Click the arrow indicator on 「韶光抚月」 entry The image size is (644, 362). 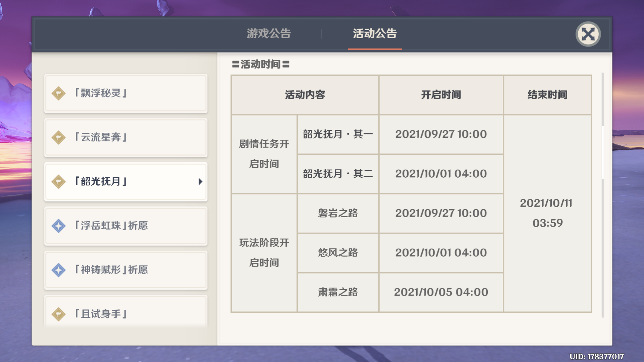point(201,182)
